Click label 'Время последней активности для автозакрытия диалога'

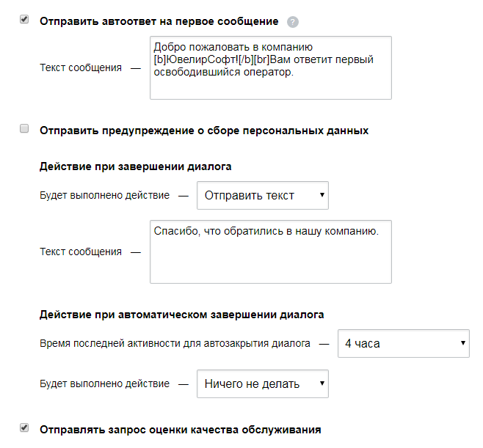pyautogui.click(x=175, y=343)
